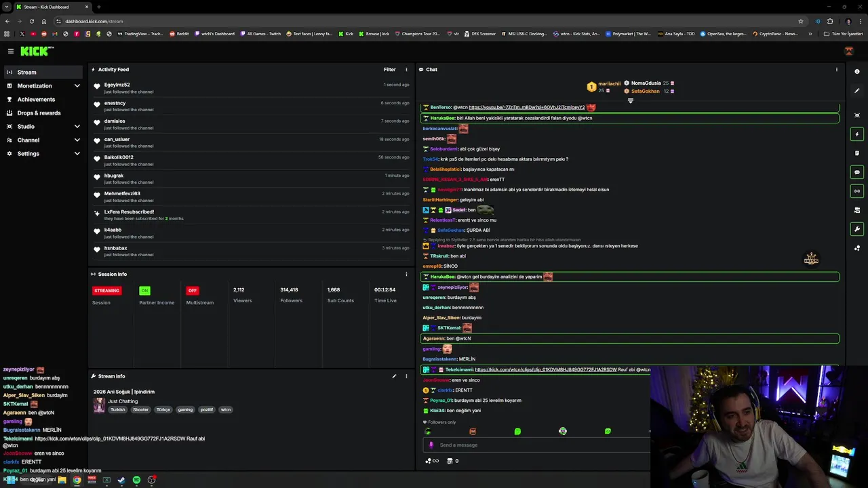Image resolution: width=868 pixels, height=488 pixels.
Task: Open the bookmarks overflow chevron
Action: 810,34
